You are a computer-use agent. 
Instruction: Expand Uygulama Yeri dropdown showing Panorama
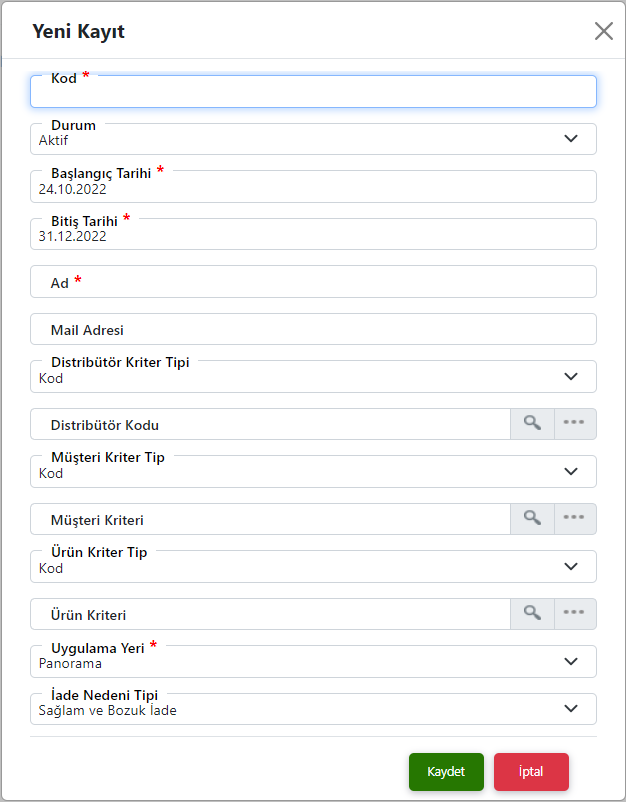571,661
